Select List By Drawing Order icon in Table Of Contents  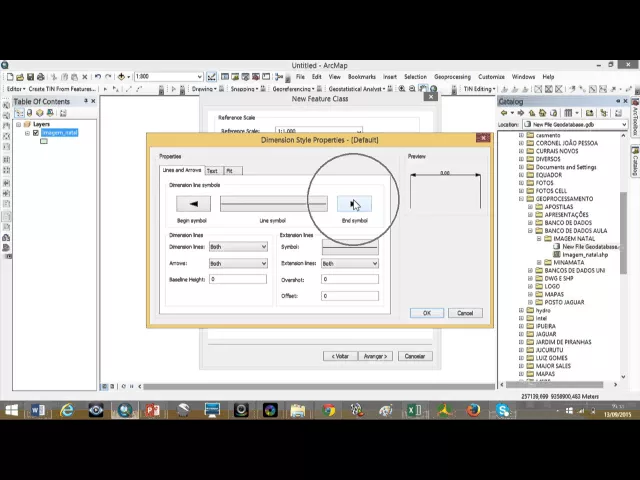19,113
